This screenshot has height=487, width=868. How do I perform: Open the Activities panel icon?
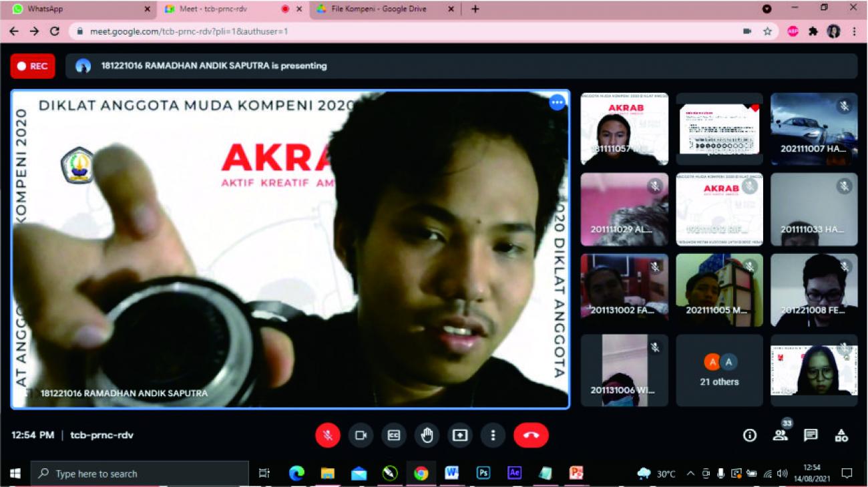[841, 436]
